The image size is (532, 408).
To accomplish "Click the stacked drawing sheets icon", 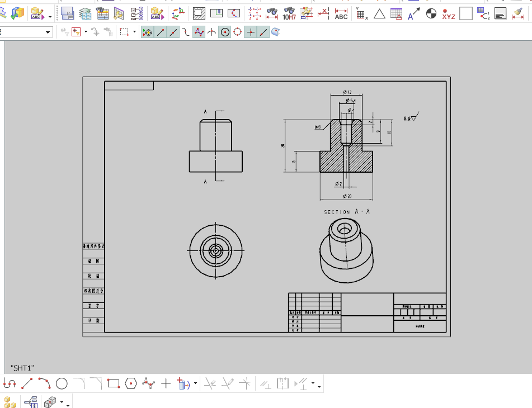I will pyautogui.click(x=68, y=13).
